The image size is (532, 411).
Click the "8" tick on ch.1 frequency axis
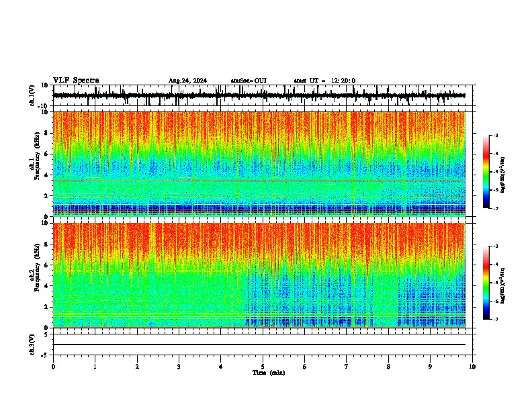click(47, 133)
